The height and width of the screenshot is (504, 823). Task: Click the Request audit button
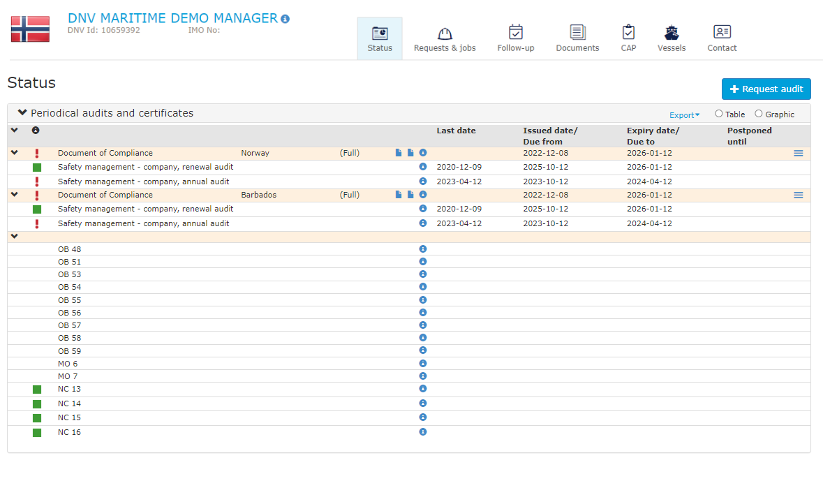point(766,89)
